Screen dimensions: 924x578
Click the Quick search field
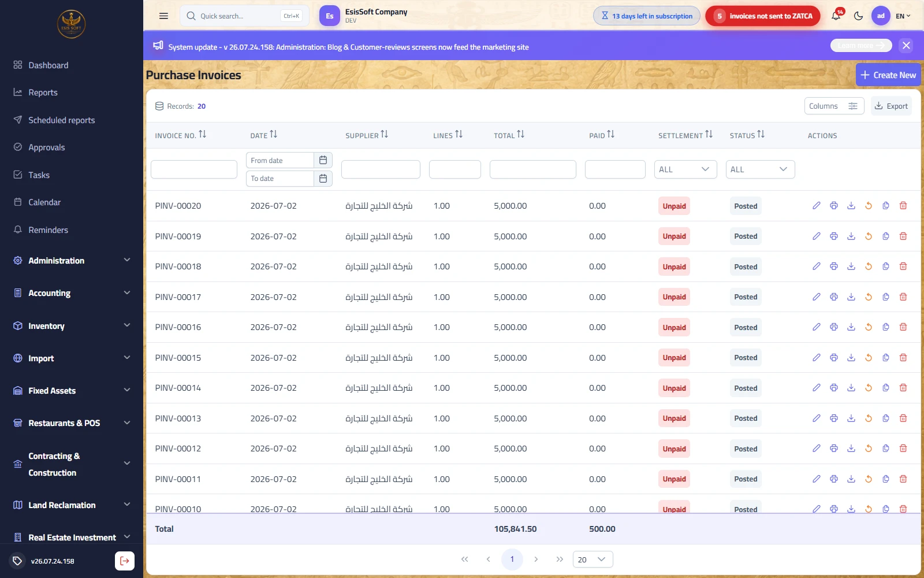pos(244,16)
